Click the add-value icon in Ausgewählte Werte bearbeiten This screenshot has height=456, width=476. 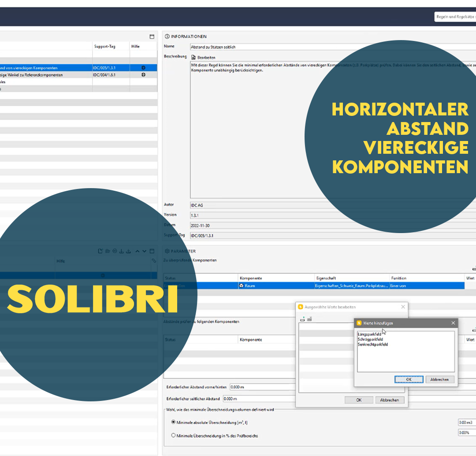[x=302, y=319]
